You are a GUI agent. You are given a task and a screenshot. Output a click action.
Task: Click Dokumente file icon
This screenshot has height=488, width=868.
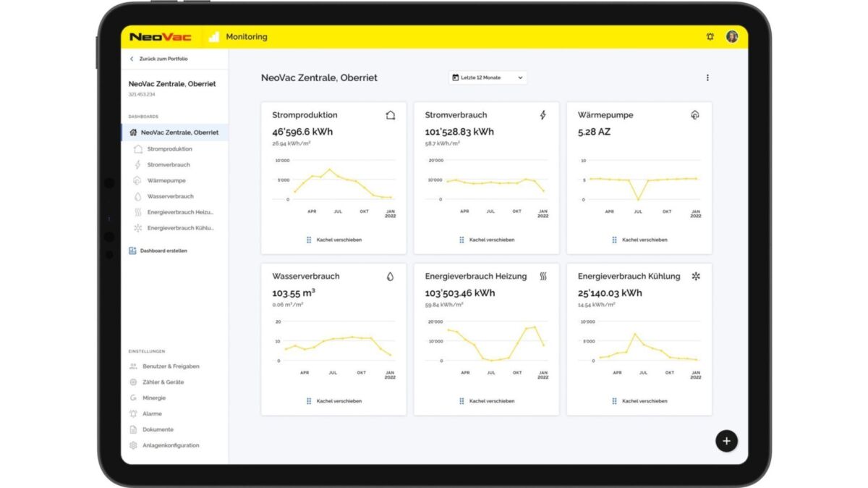tap(133, 430)
